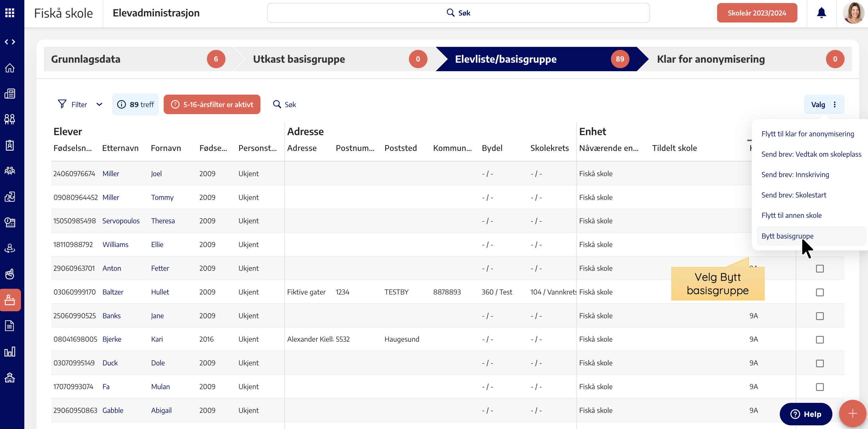Open the group of people sidebar icon

point(10,171)
